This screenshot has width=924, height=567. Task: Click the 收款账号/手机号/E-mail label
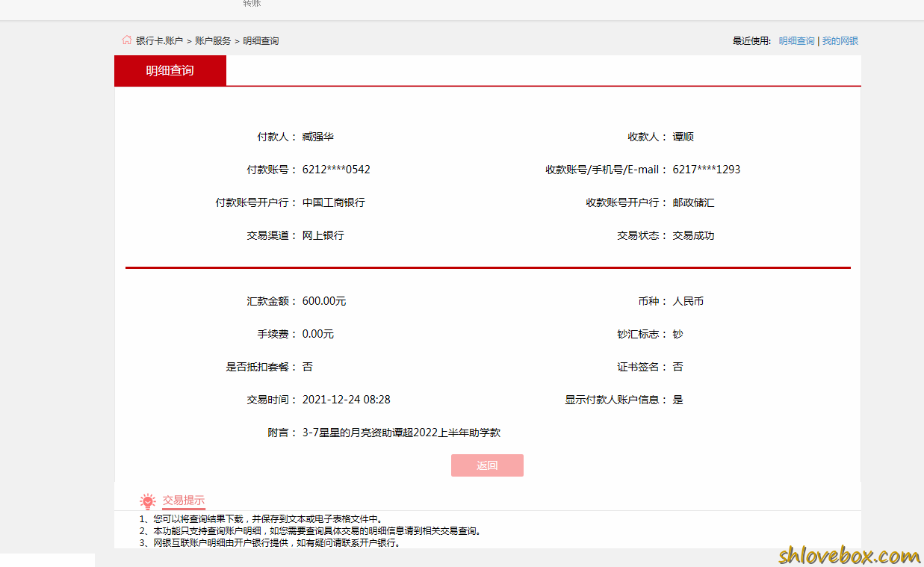[x=606, y=170]
